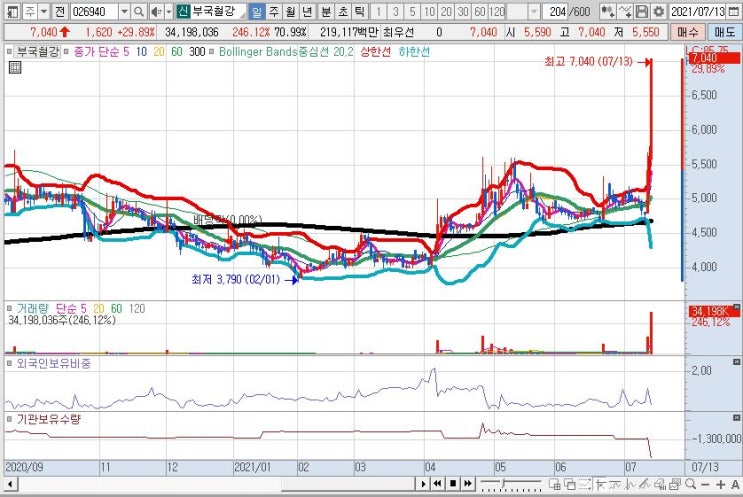This screenshot has height=497, width=743.
Task: Select the 10 interval button
Action: [x=429, y=11]
